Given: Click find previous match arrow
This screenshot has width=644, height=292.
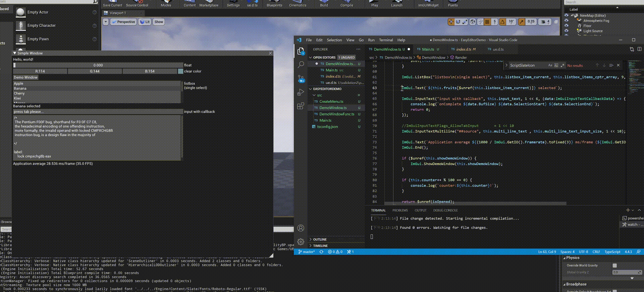Looking at the screenshot, I should [597, 65].
